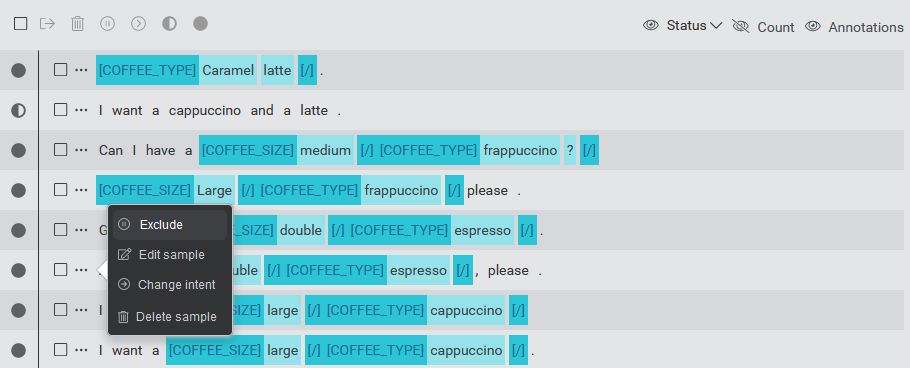Check the box for 'I want a large cappuccino .' row

(60, 350)
